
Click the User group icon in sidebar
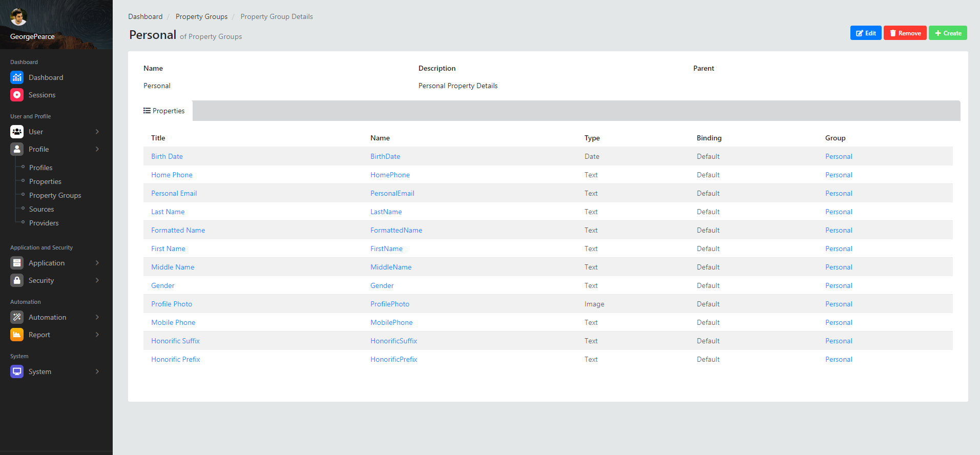pos(17,132)
